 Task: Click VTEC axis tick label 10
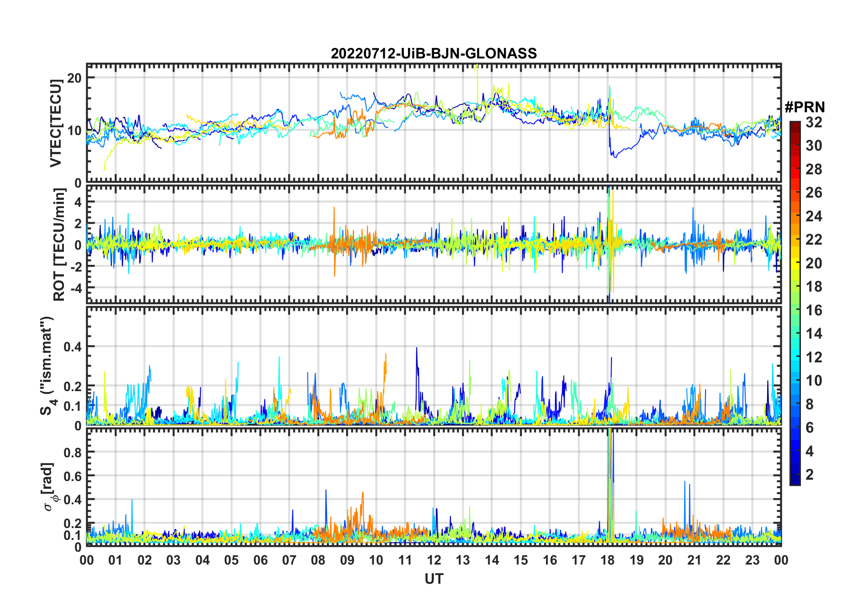click(74, 131)
